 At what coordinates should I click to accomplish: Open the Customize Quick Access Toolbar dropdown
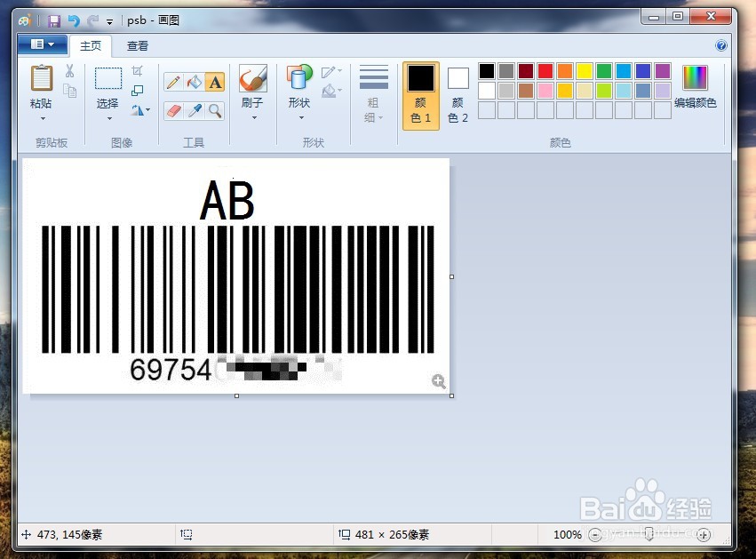click(x=110, y=21)
